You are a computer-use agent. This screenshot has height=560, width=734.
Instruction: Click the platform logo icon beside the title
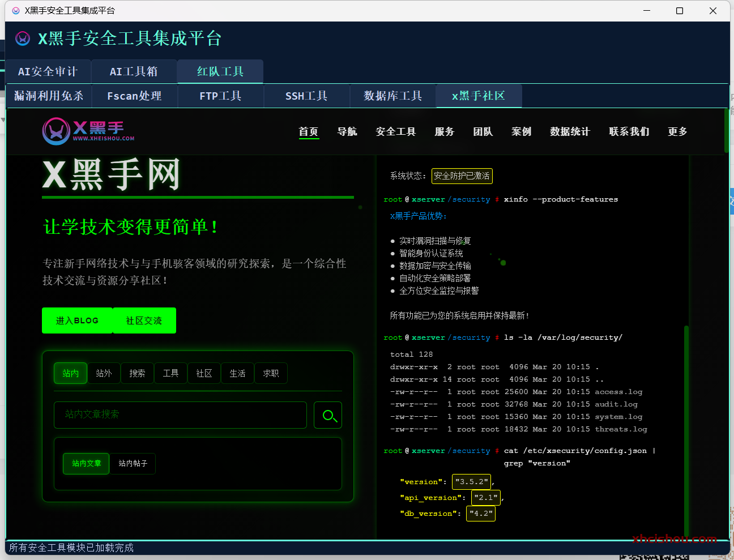click(x=22, y=39)
